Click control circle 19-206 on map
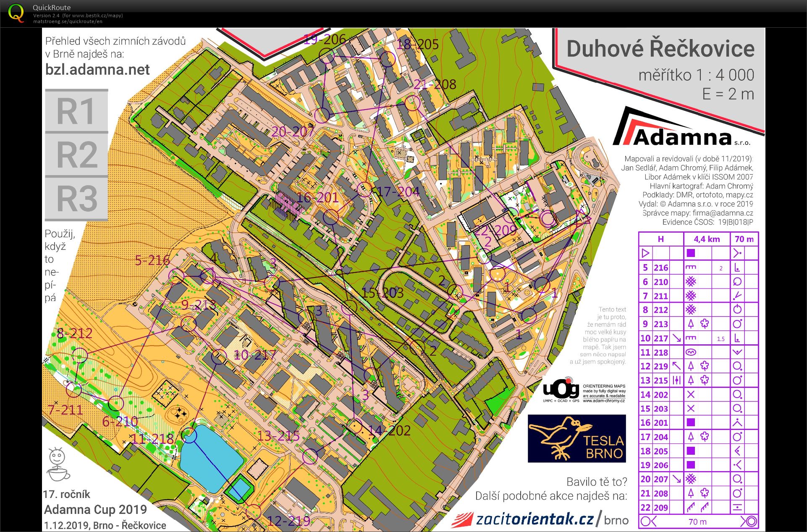 327,55
